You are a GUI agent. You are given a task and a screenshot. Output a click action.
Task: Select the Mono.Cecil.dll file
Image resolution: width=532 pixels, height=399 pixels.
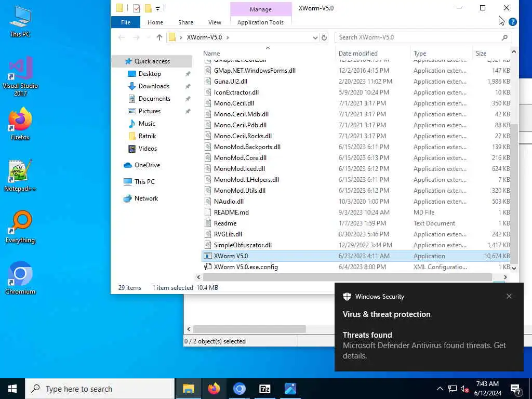[234, 103]
